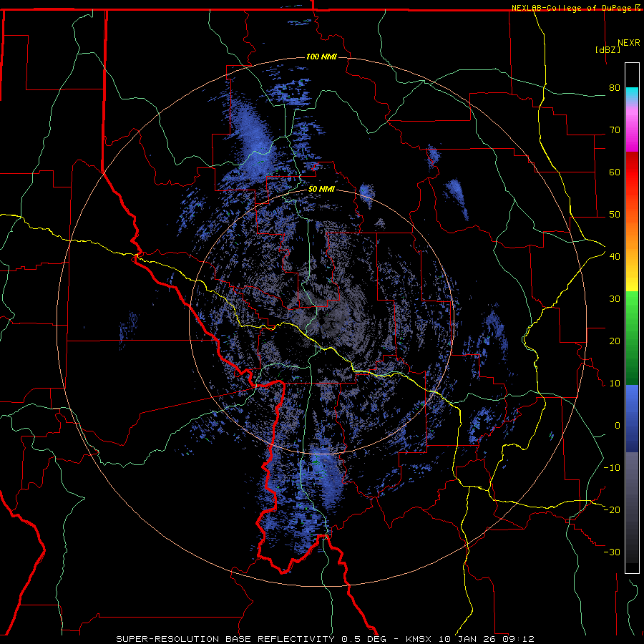Pick the bright green segment of the color bar
Screen dimensions: 644x644
[x=632, y=304]
